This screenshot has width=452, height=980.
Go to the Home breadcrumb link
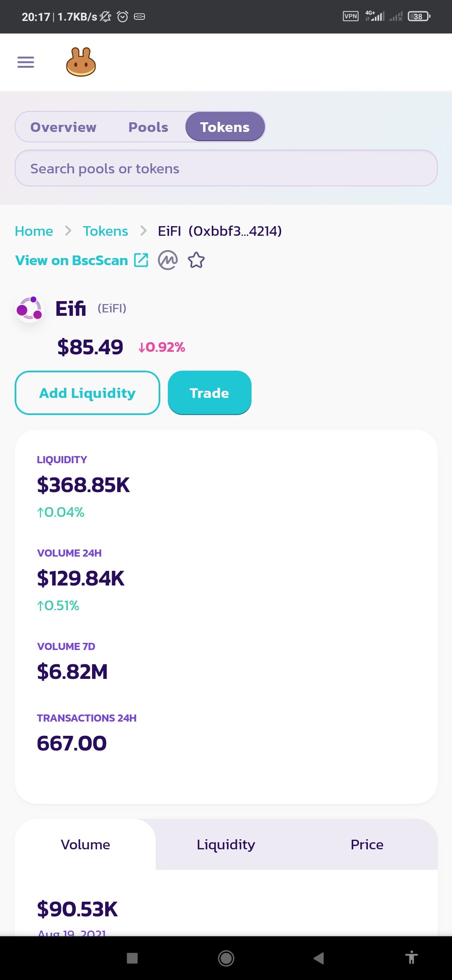[x=34, y=231]
